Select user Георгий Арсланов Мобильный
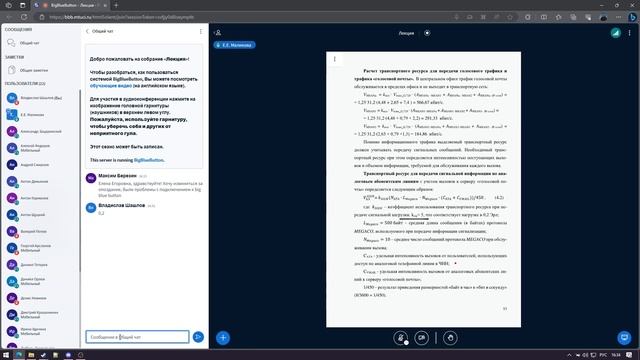 41,248
